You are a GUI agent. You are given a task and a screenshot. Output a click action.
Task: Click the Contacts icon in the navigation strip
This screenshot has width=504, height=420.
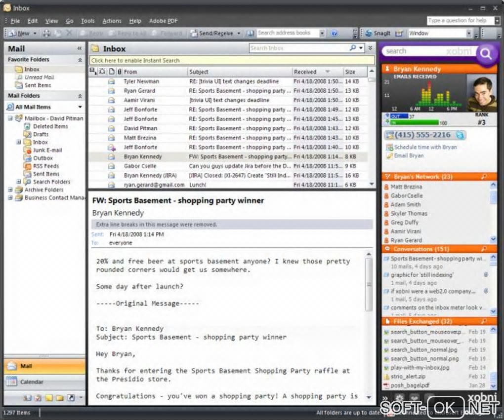pyautogui.click(x=27, y=398)
